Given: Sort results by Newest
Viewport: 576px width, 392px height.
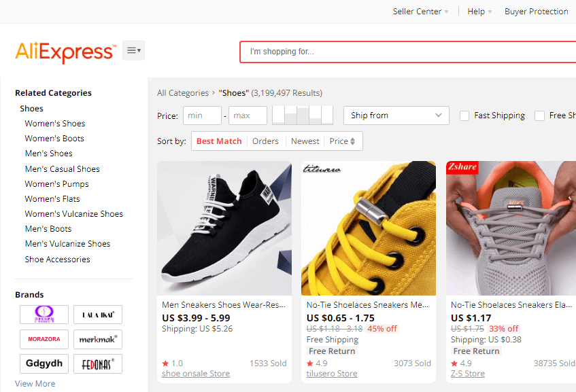Looking at the screenshot, I should click(x=305, y=141).
